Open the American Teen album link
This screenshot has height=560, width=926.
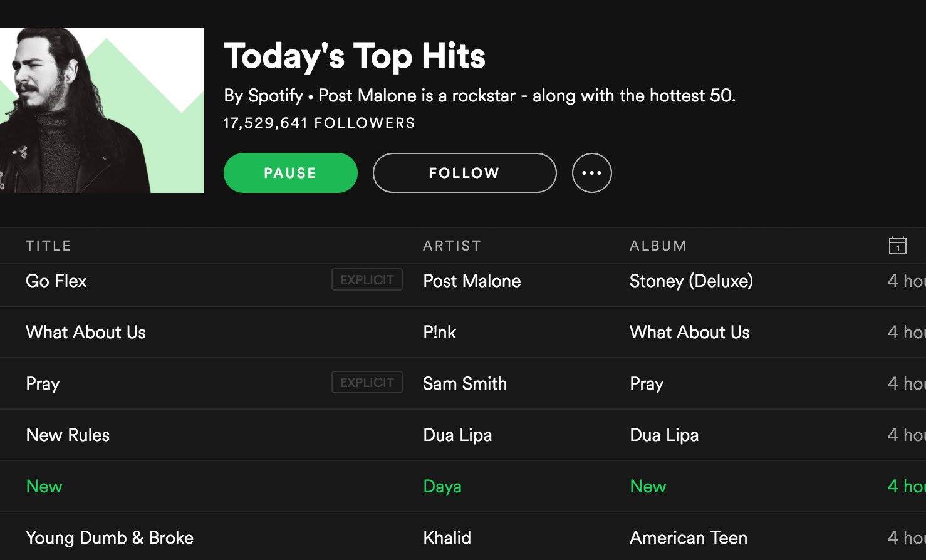click(x=689, y=537)
